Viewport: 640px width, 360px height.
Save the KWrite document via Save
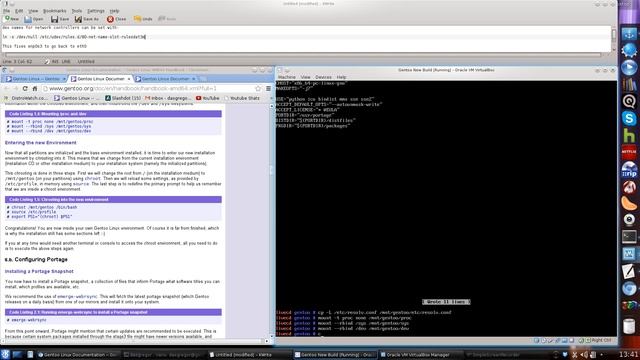tap(60, 19)
